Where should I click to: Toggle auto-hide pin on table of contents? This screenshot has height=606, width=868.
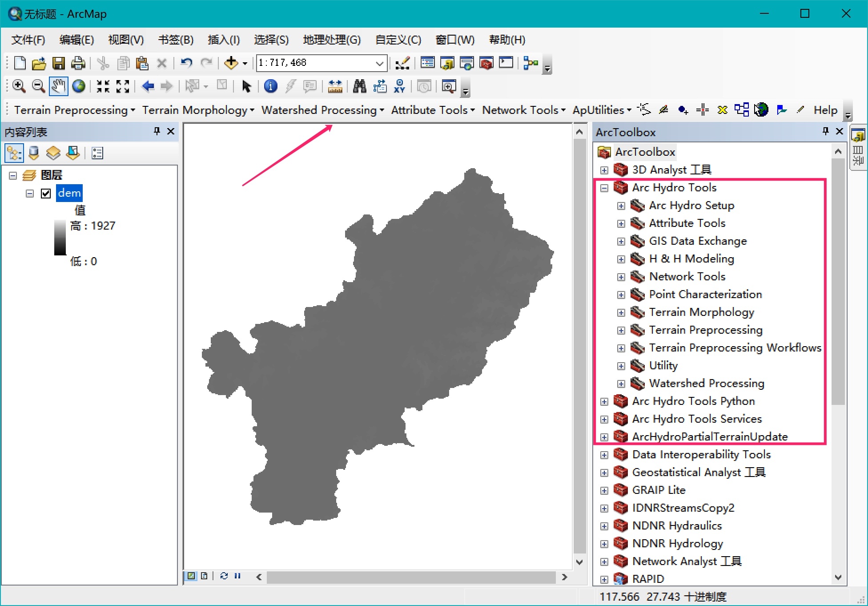[157, 131]
